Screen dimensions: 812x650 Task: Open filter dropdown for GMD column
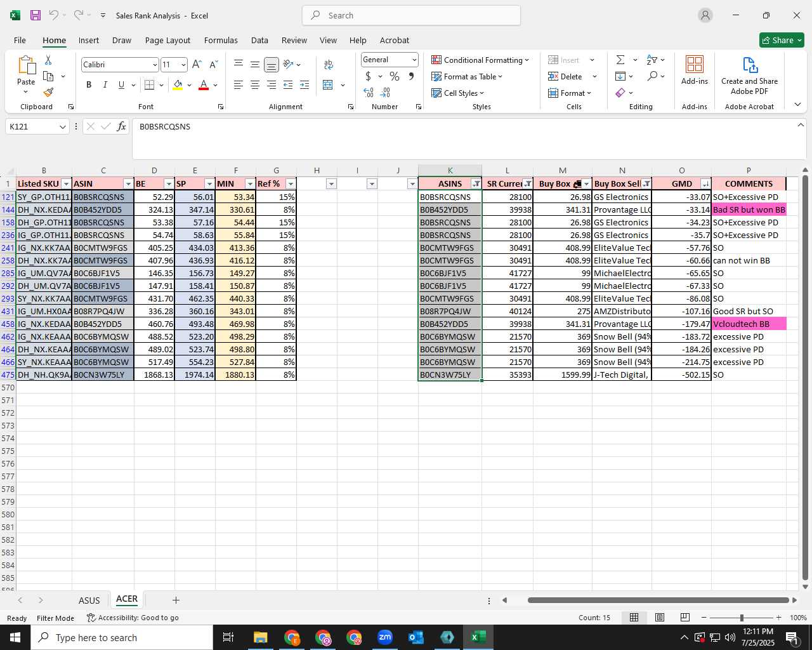[x=705, y=184]
